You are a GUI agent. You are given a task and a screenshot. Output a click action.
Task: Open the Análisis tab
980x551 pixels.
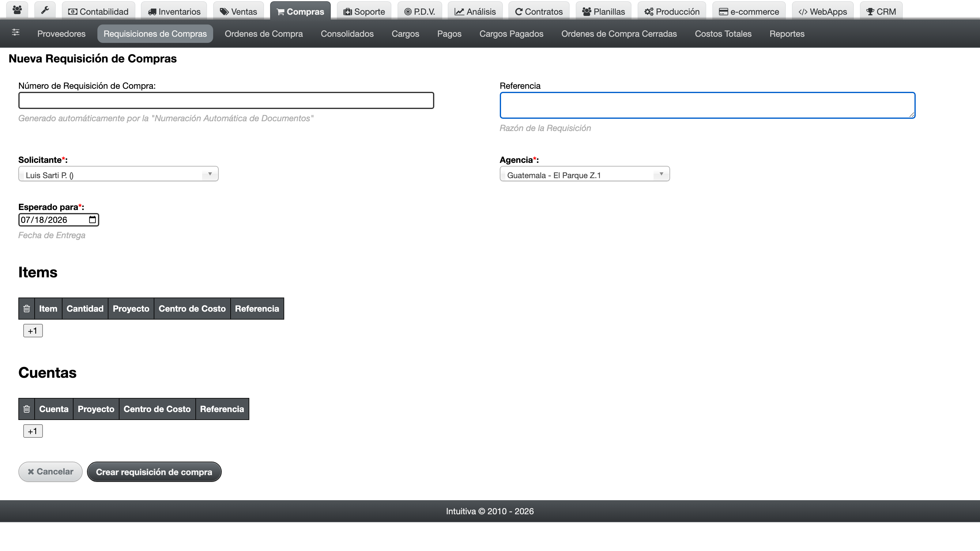coord(475,11)
